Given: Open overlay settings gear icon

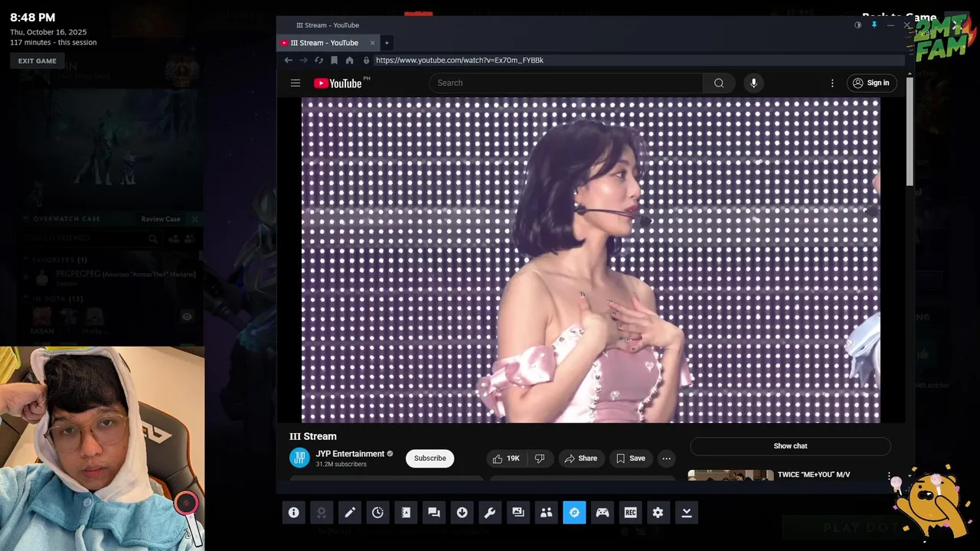Looking at the screenshot, I should click(x=658, y=513).
